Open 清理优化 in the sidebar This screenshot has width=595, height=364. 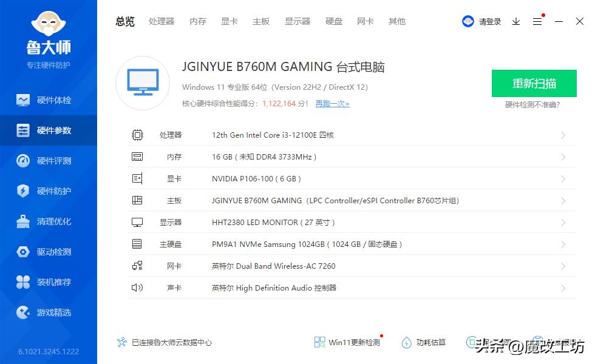pyautogui.click(x=49, y=221)
